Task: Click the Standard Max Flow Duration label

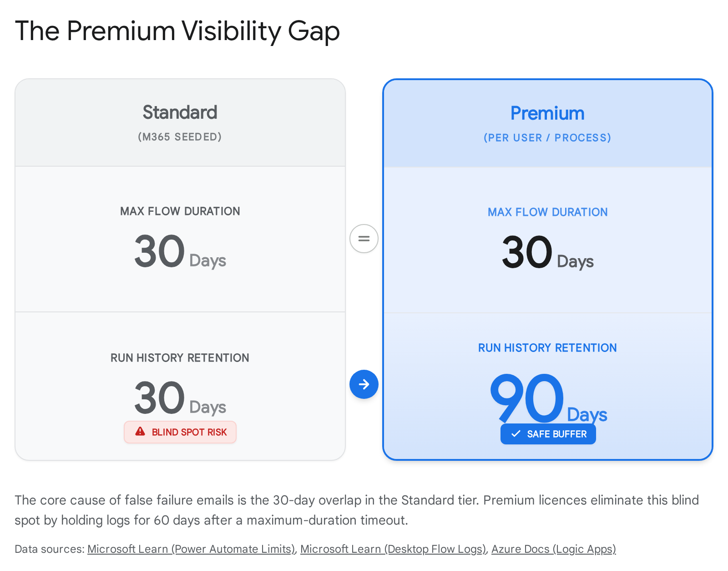Action: [x=180, y=211]
